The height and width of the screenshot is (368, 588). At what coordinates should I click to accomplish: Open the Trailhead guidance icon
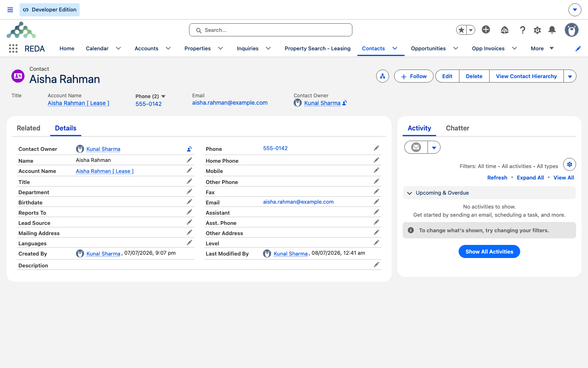[505, 30]
